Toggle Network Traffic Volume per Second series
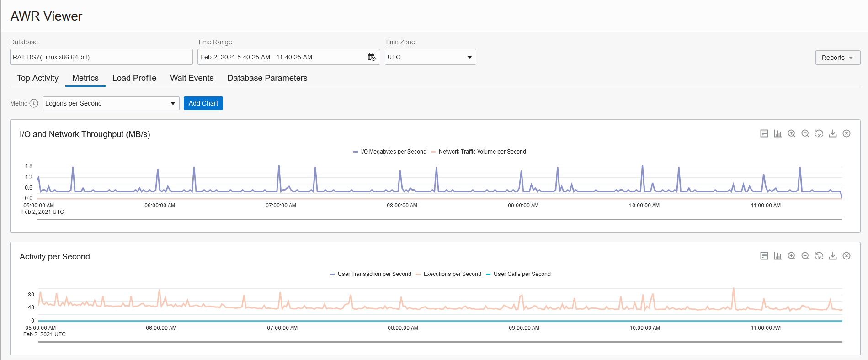 click(482, 152)
